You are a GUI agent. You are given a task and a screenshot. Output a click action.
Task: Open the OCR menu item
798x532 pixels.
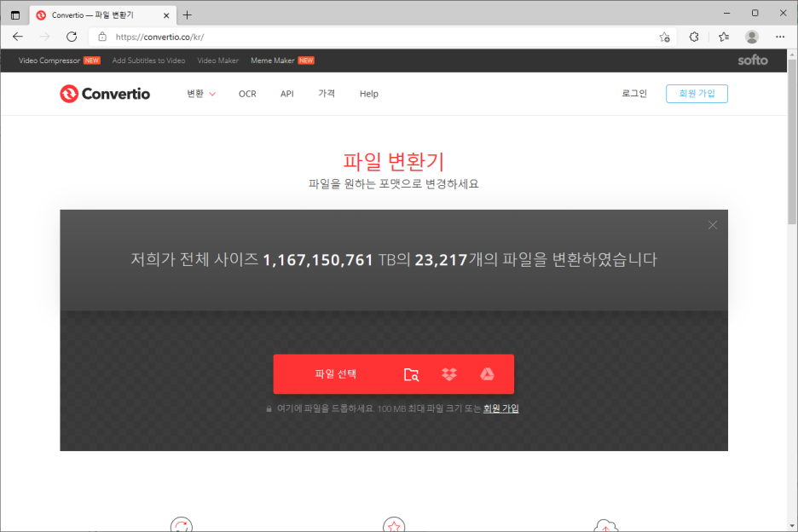pyautogui.click(x=247, y=94)
